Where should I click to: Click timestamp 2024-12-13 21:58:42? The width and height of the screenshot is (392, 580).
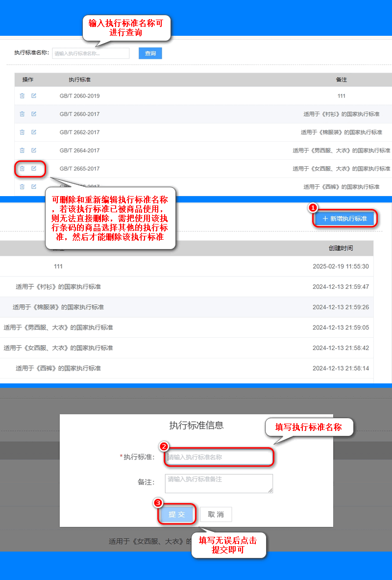341,348
